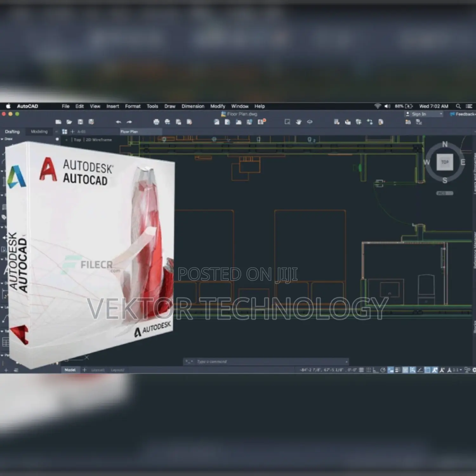Open the Apple menu logo

[8, 106]
